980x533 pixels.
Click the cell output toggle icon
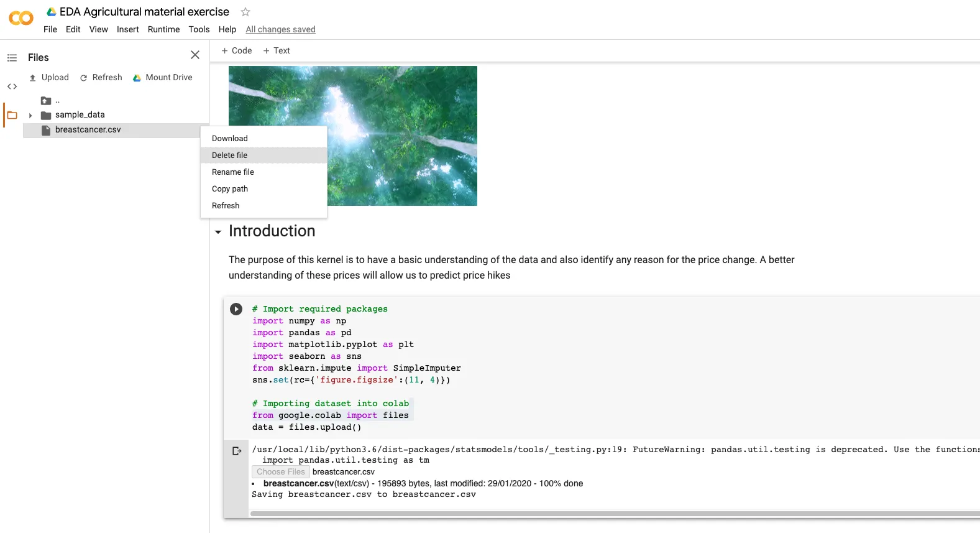(236, 451)
